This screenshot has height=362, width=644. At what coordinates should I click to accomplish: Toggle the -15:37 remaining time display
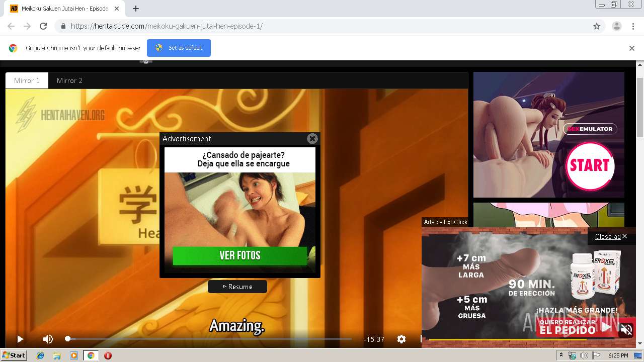pos(374,339)
